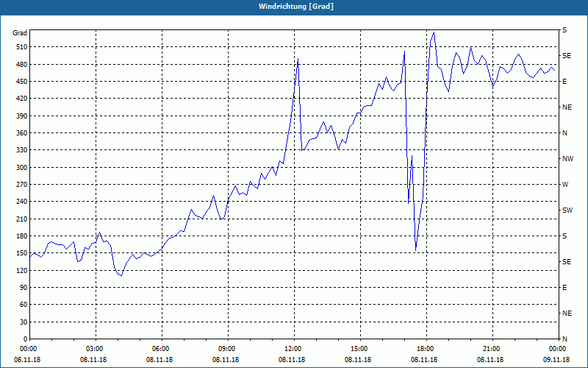Click the 180 value on Grad axis
Screen dimensions: 588x368
[x=22, y=236]
